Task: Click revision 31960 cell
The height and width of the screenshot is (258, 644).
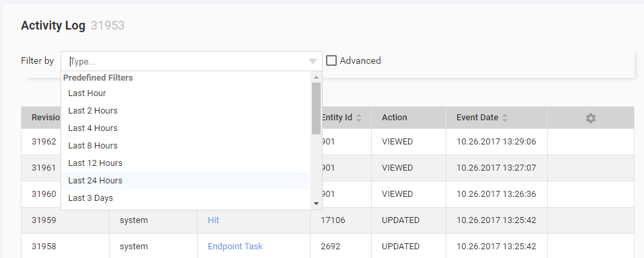Action: pos(44,194)
